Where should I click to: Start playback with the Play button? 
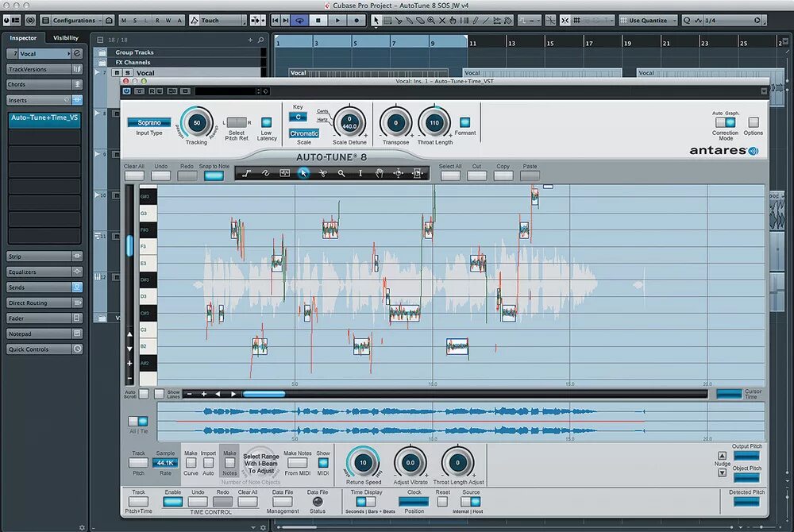pos(337,20)
